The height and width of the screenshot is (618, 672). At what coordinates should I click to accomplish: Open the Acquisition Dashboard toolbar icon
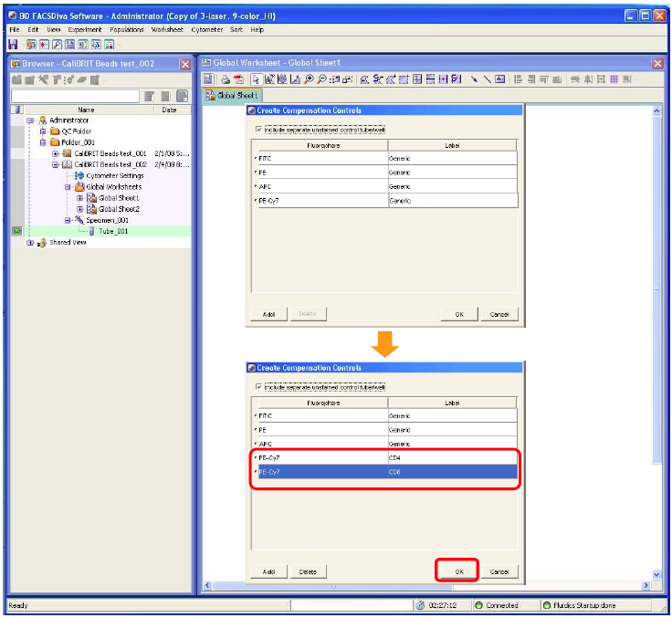83,44
